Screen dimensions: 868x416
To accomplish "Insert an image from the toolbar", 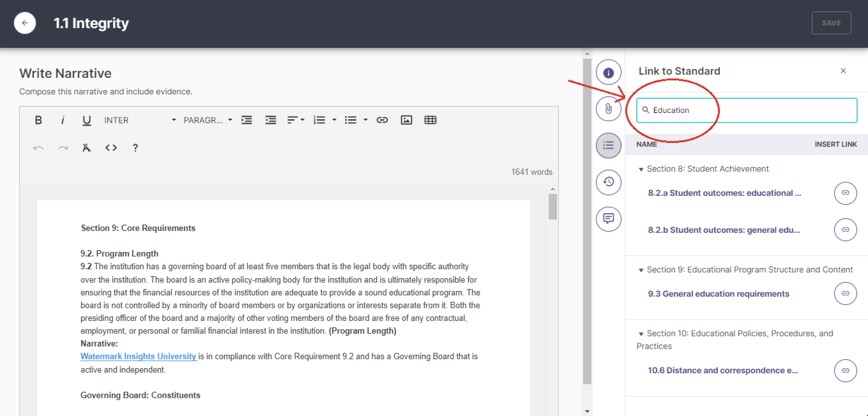I will click(406, 120).
